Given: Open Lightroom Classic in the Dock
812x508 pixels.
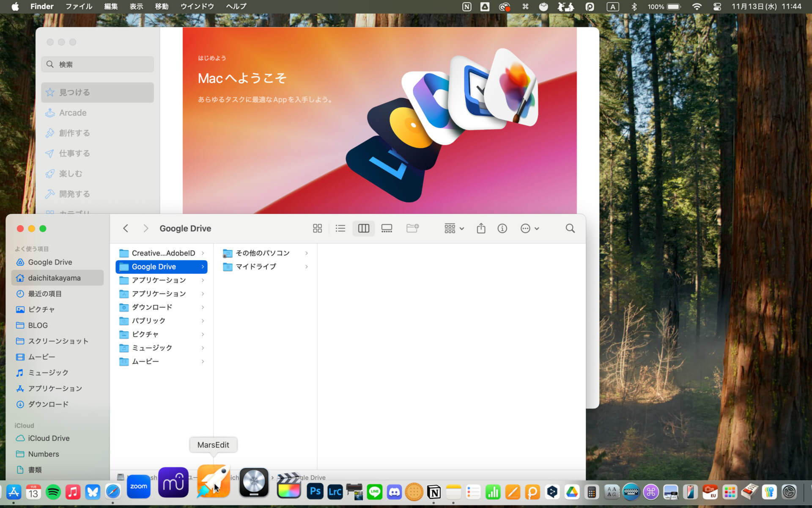Looking at the screenshot, I should tap(335, 491).
